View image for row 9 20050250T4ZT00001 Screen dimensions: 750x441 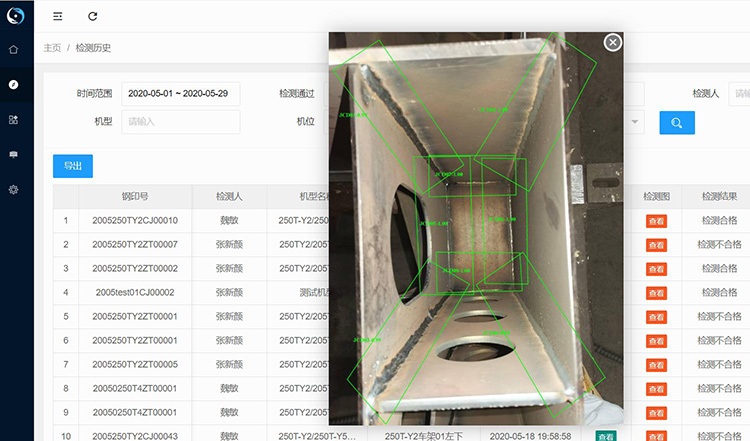(x=656, y=413)
